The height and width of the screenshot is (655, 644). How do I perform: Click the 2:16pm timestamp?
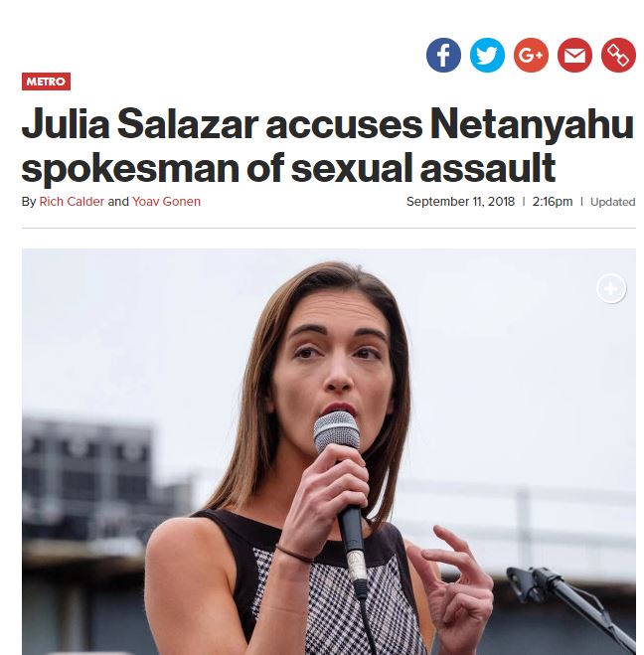click(553, 202)
